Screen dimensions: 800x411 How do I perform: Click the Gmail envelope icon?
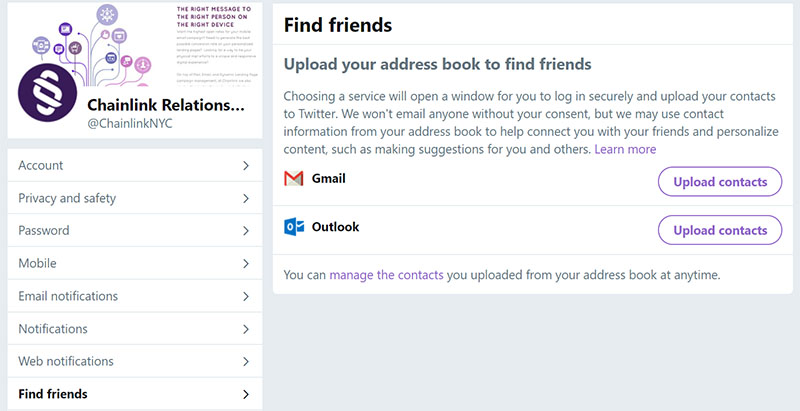click(293, 178)
